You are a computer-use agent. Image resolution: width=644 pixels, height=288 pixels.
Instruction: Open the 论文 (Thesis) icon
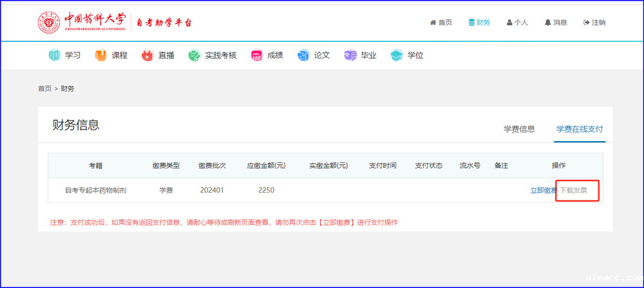(x=303, y=55)
